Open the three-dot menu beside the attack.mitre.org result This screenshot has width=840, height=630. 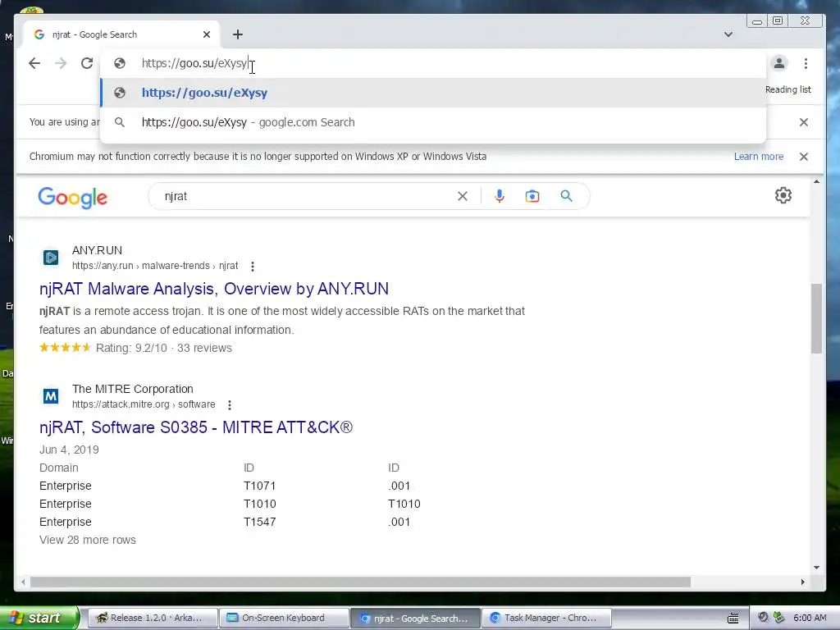pos(230,405)
